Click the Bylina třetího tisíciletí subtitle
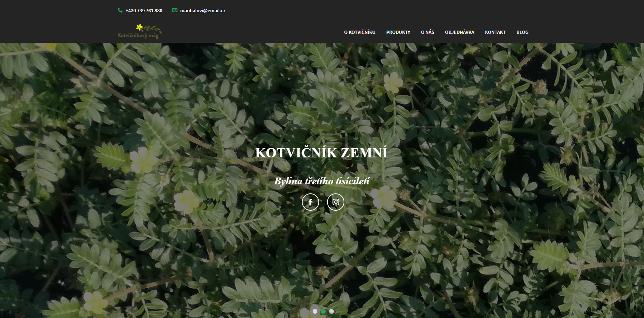 [x=322, y=181]
